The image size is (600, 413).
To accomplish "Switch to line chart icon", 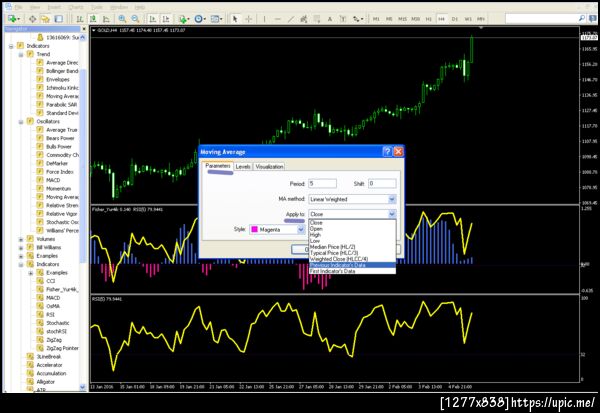I will pyautogui.click(x=106, y=19).
